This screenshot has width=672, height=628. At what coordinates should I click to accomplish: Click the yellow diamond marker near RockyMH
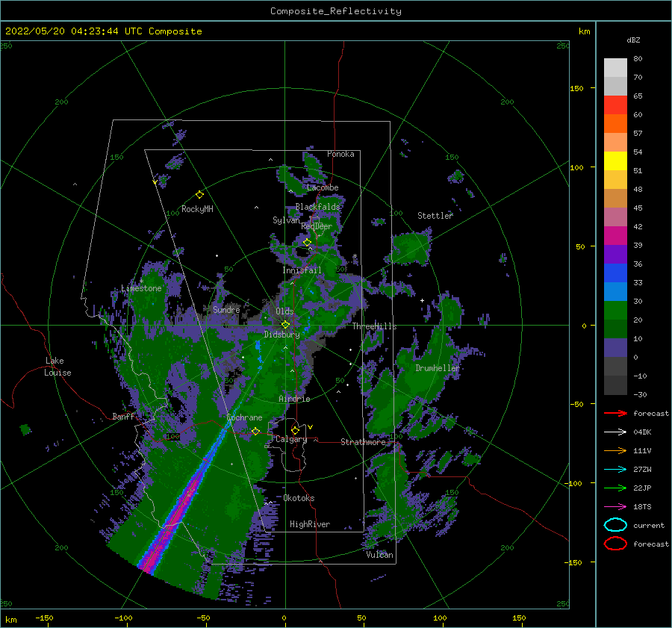(199, 195)
